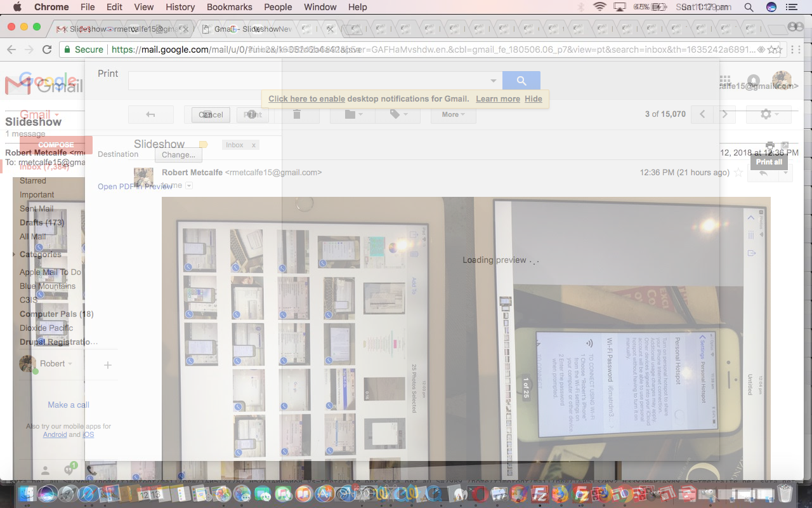Open more reply options dropdown arrow
The height and width of the screenshot is (508, 812).
785,173
